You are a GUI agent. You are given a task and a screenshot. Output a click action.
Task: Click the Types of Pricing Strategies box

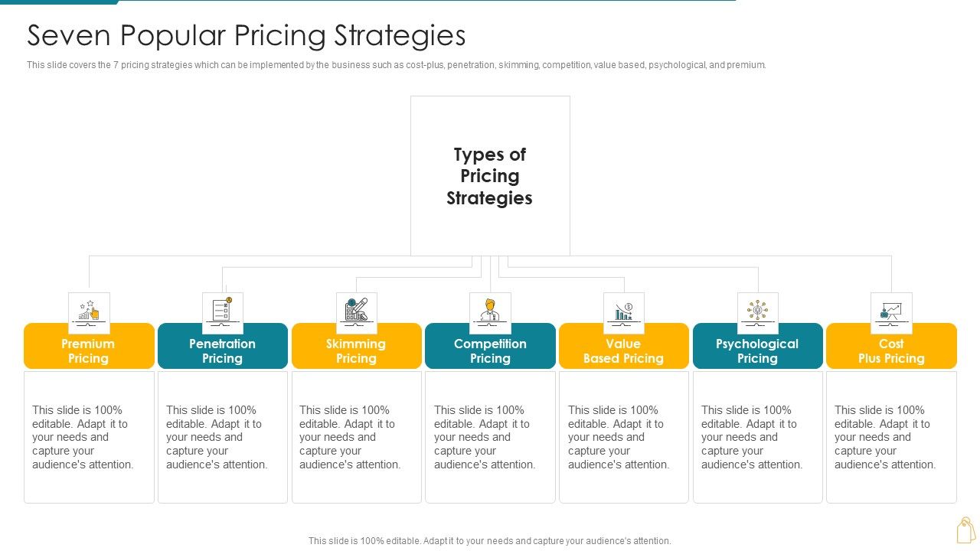490,176
